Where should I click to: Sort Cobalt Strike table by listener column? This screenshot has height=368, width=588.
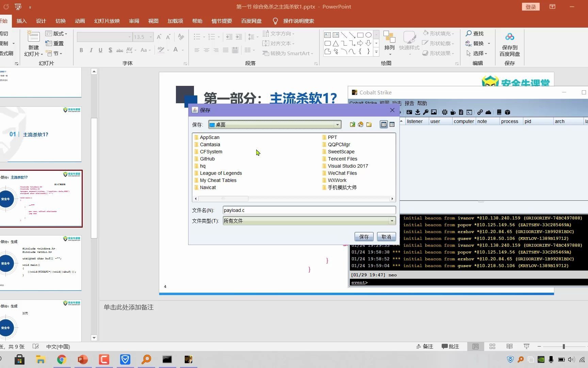point(415,121)
